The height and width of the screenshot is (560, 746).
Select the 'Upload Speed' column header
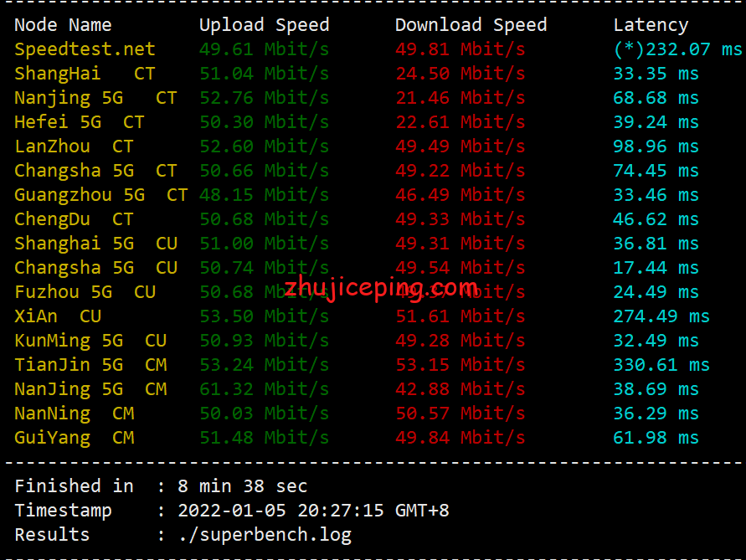coord(264,25)
